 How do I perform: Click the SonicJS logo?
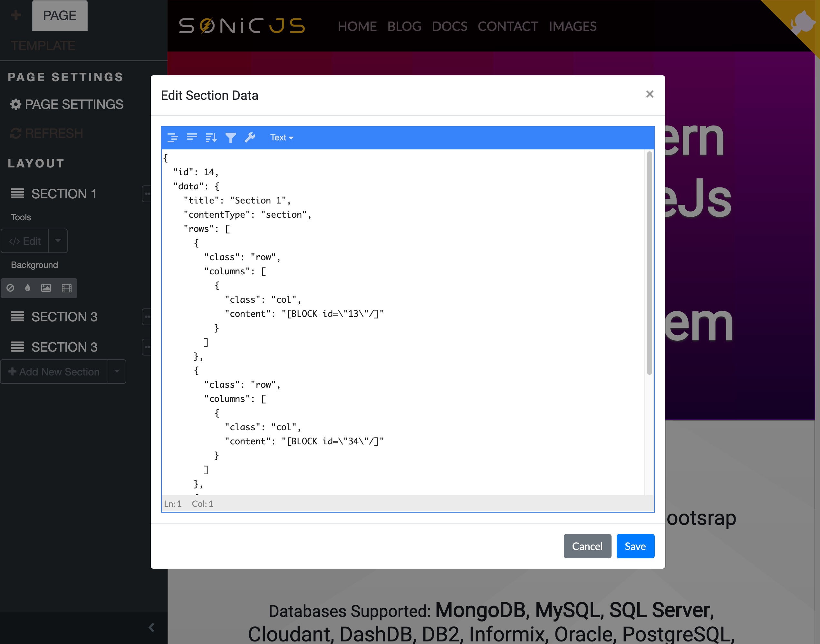[242, 26]
